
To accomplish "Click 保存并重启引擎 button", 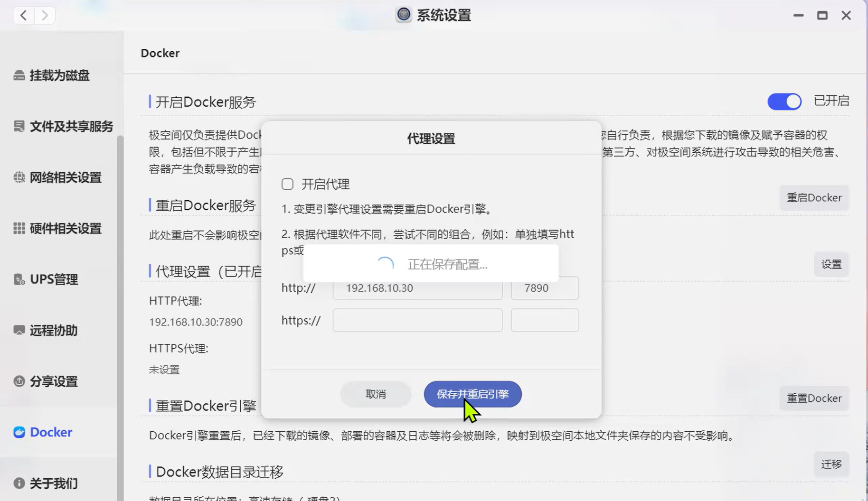I will [472, 394].
